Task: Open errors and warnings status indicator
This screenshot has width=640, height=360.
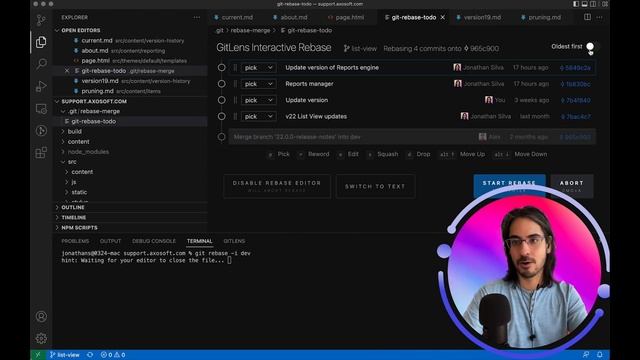Action: point(113,355)
